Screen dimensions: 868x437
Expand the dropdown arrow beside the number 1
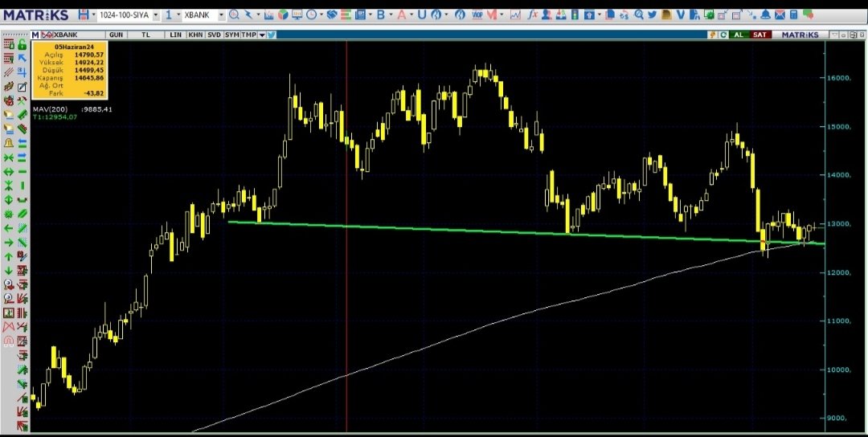[x=178, y=15]
